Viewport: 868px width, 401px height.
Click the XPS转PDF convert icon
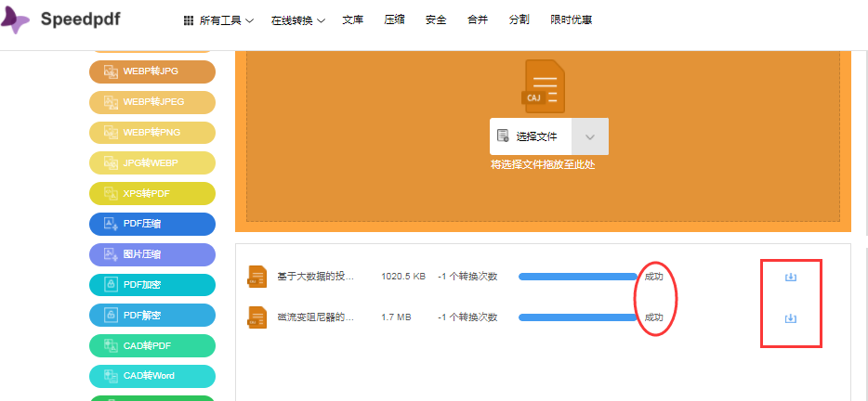(x=112, y=194)
